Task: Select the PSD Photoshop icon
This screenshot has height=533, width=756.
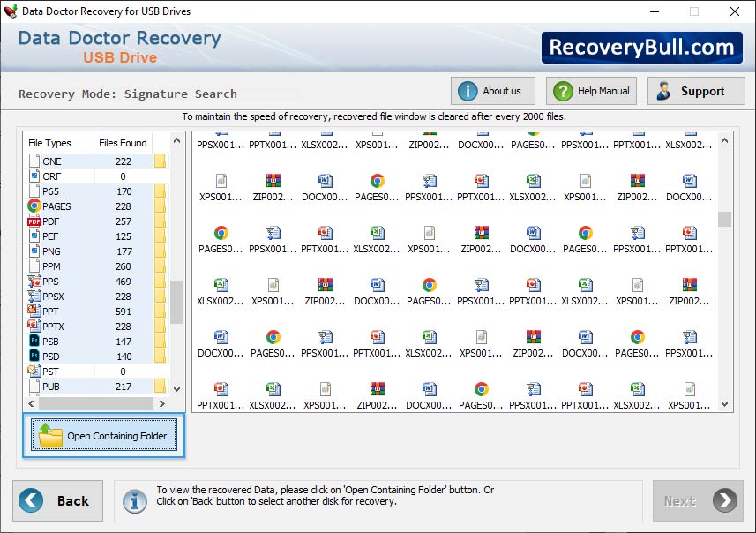Action: 34,356
